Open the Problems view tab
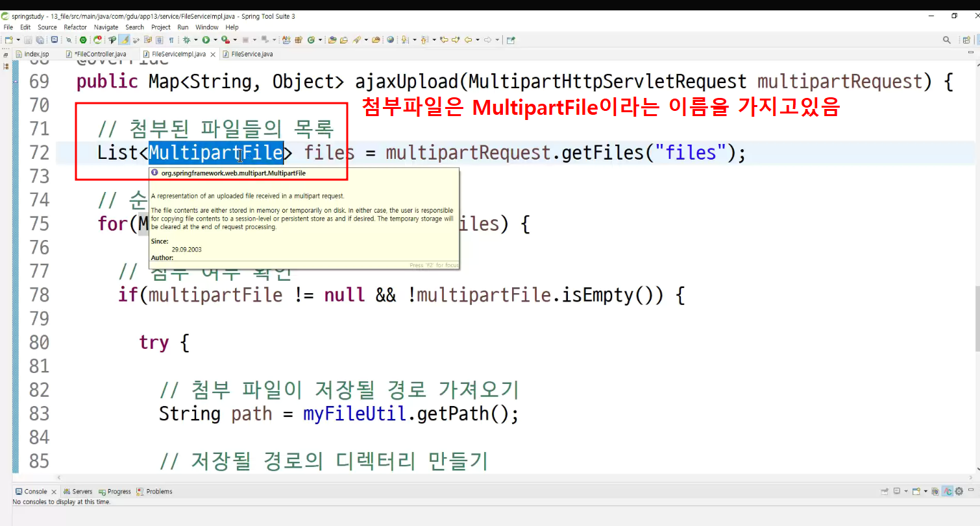Image resolution: width=980 pixels, height=526 pixels. pyautogui.click(x=154, y=491)
